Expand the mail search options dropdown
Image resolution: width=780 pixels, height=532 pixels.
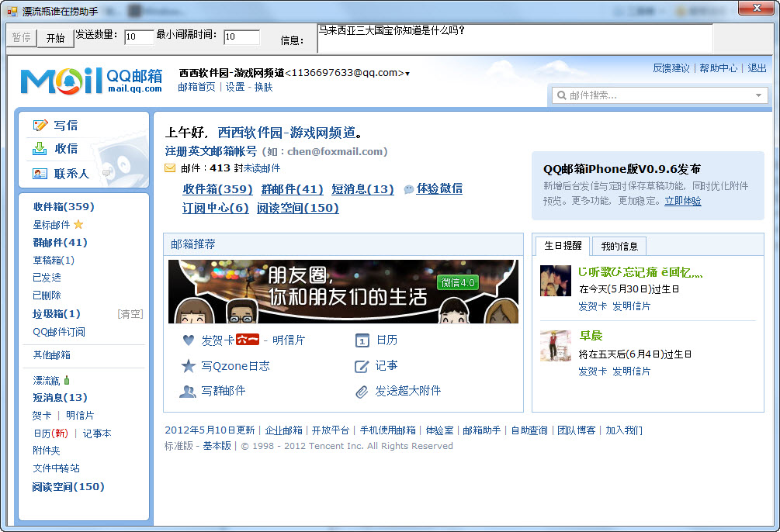758,95
